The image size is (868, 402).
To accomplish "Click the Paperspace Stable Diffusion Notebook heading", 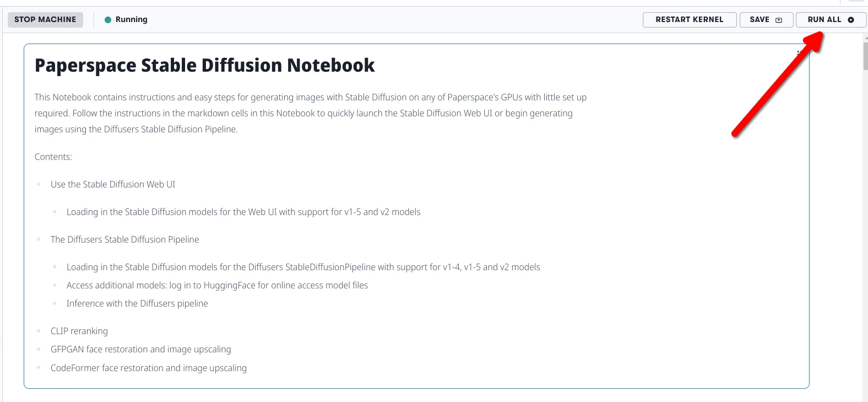I will [204, 66].
